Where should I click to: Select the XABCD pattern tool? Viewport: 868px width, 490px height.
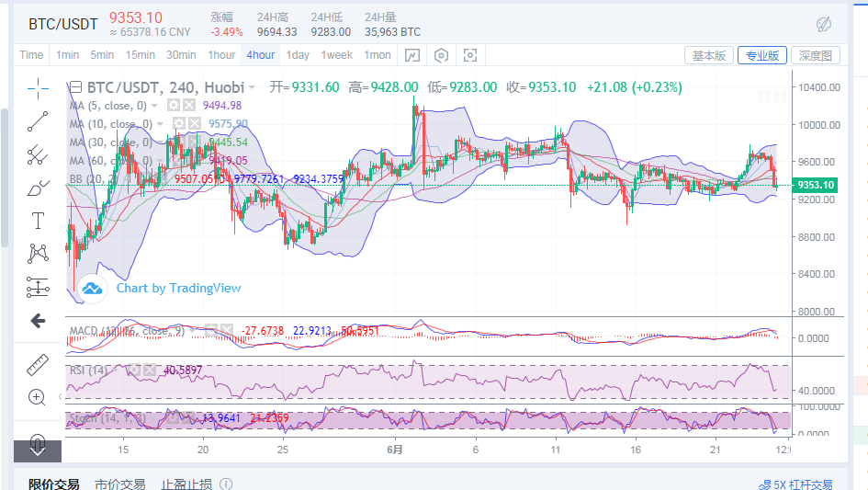[38, 254]
